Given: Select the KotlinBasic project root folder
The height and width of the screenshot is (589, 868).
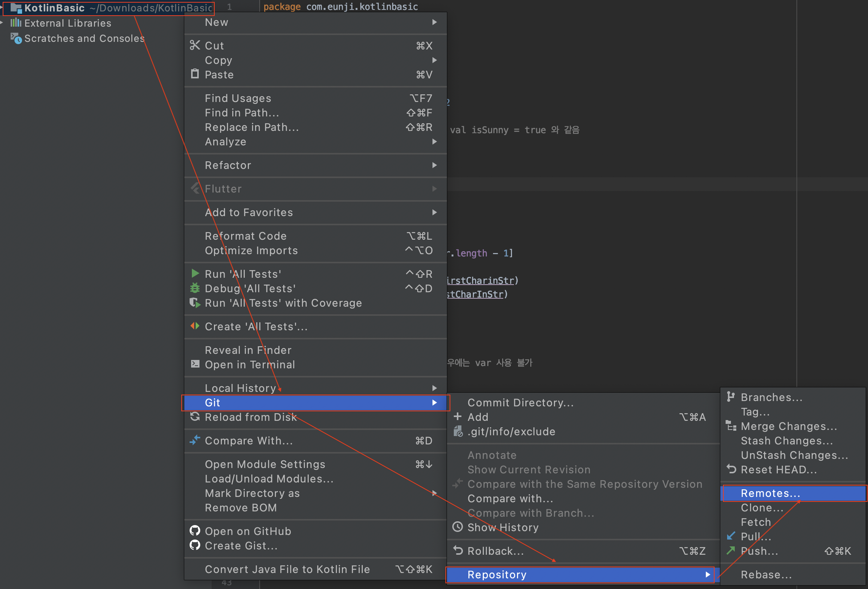Looking at the screenshot, I should [54, 8].
